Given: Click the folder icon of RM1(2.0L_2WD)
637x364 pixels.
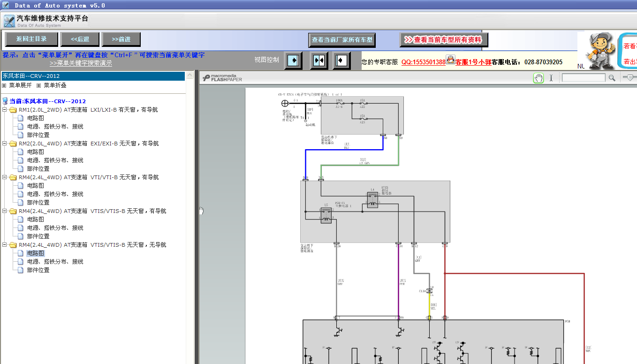Looking at the screenshot, I should [x=13, y=110].
